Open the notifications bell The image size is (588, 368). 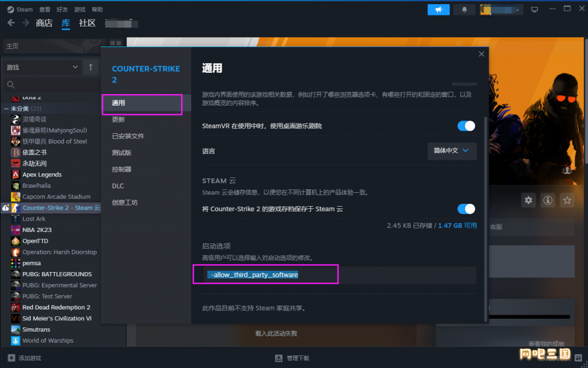coord(464,10)
